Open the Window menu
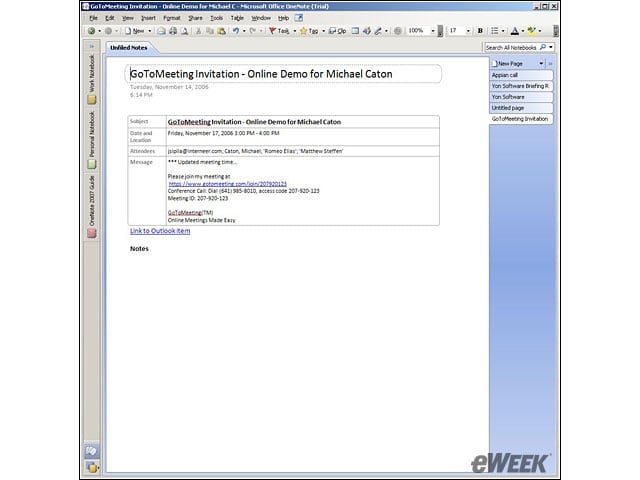The width and height of the screenshot is (640, 480). click(261, 18)
